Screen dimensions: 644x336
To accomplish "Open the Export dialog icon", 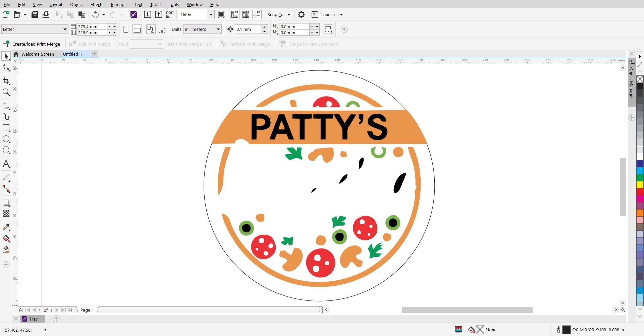I will point(159,14).
